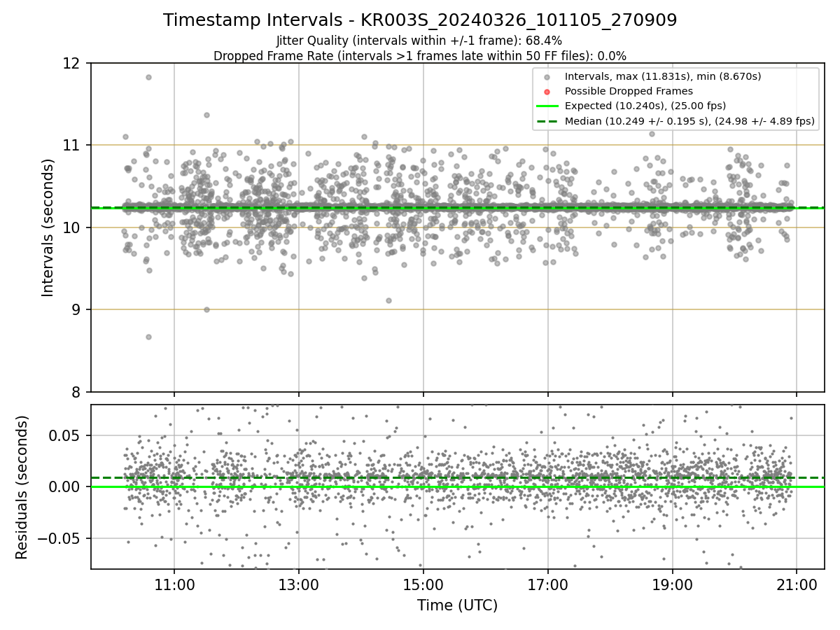840x630 pixels.
Task: Click the '13:00' x-axis tick label
Action: pyautogui.click(x=299, y=584)
